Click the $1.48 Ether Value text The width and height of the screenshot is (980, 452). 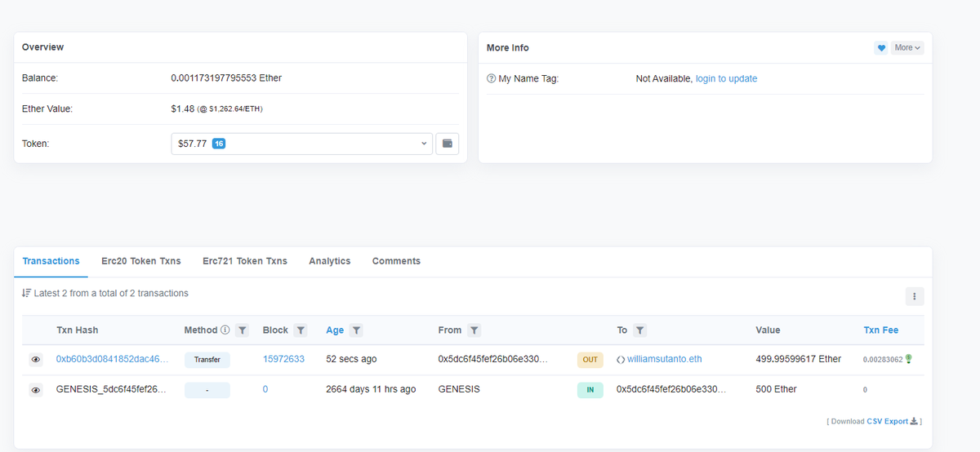[x=182, y=109]
